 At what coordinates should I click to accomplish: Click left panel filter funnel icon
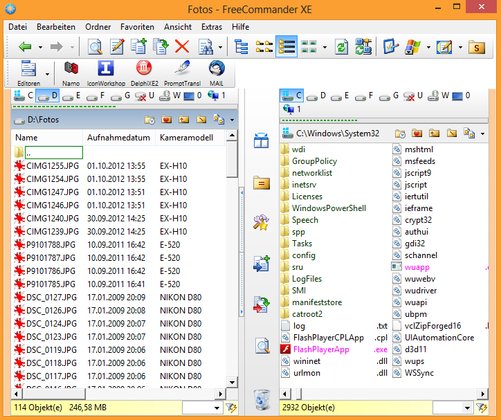point(231,407)
